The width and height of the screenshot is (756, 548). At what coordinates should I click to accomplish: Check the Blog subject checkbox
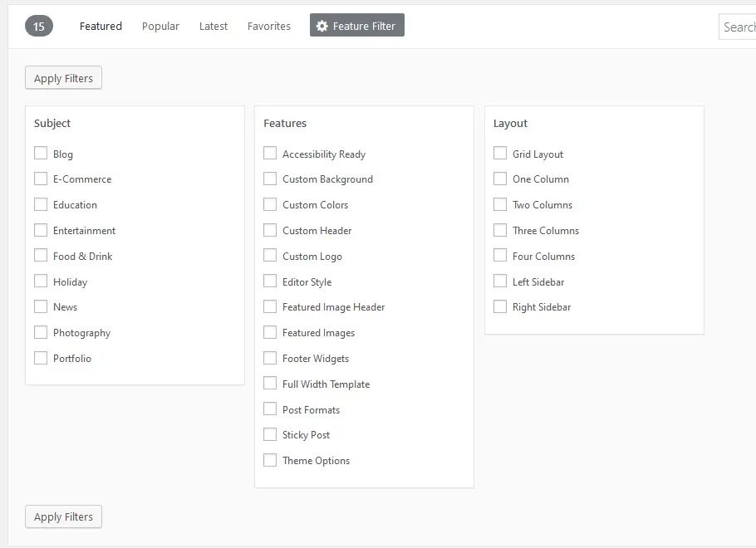[x=41, y=154]
